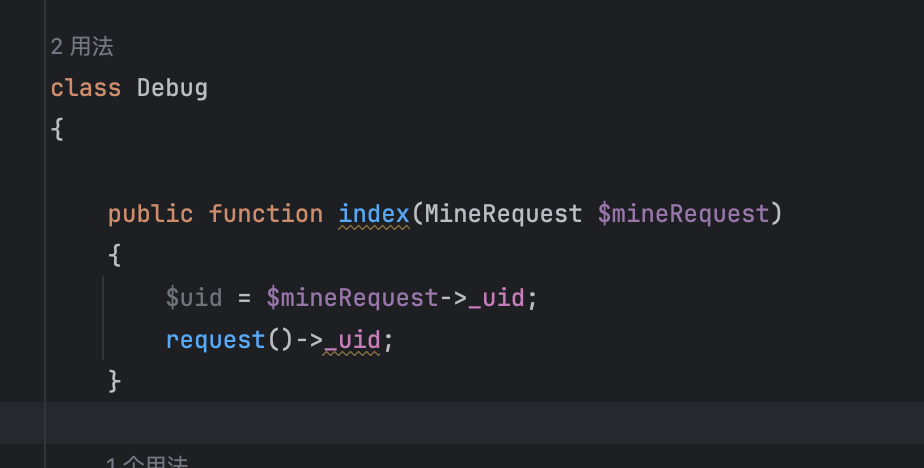Viewport: 924px width, 468px height.
Task: Click the $mineRequest parameter in the signature
Action: [683, 214]
